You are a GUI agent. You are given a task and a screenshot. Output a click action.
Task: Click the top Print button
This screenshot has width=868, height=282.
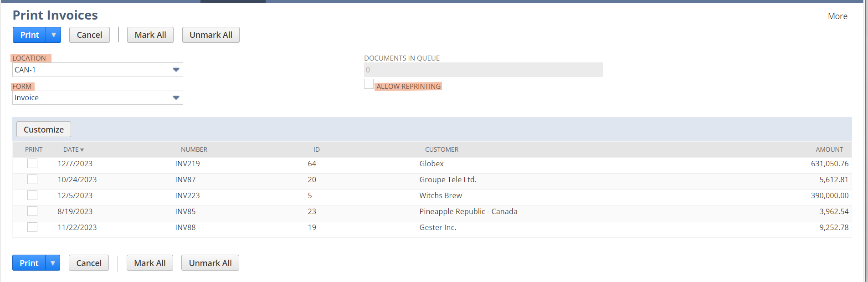[30, 35]
